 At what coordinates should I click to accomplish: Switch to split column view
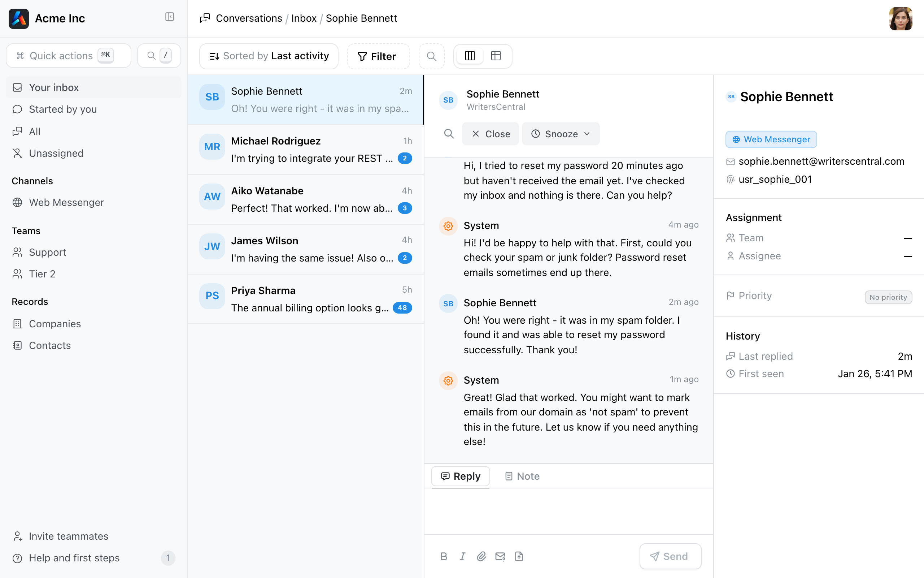[x=470, y=56]
